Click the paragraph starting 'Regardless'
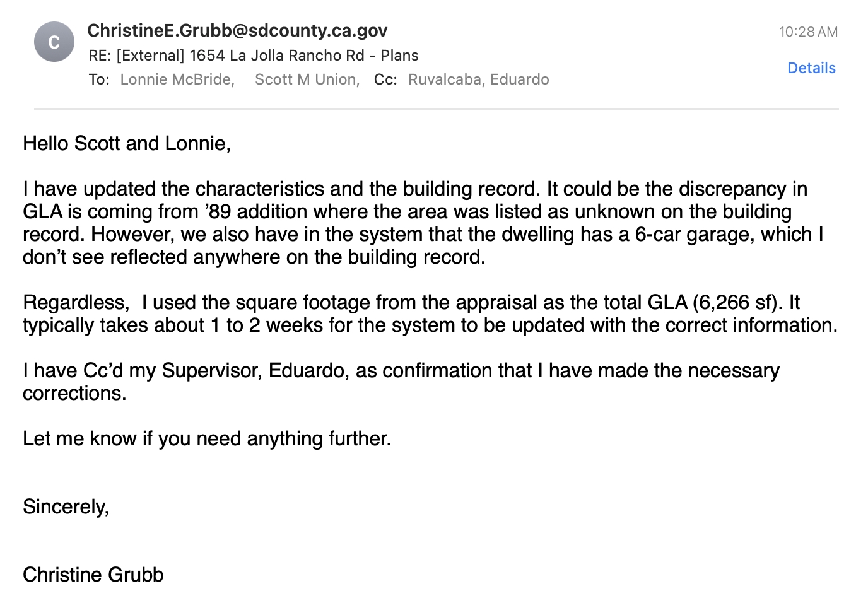Image resolution: width=868 pixels, height=603 pixels. tap(430, 313)
